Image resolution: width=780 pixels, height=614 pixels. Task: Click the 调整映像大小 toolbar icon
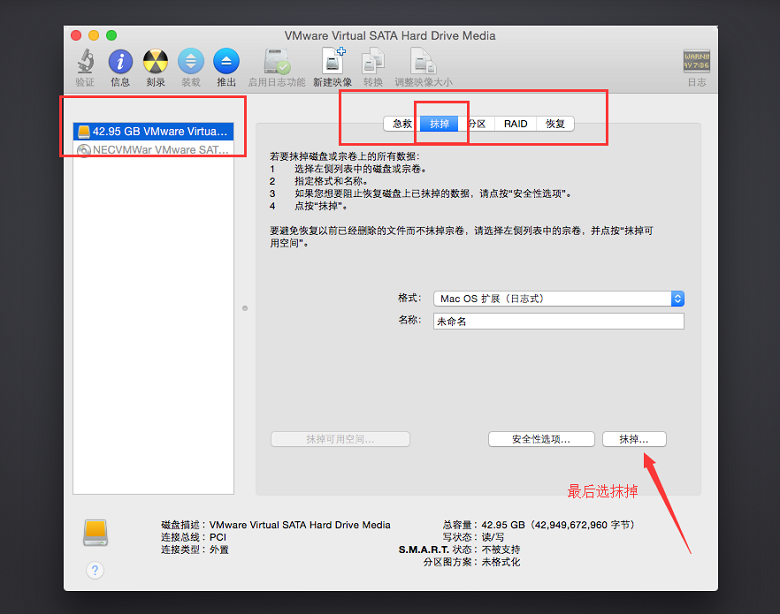pos(423,62)
